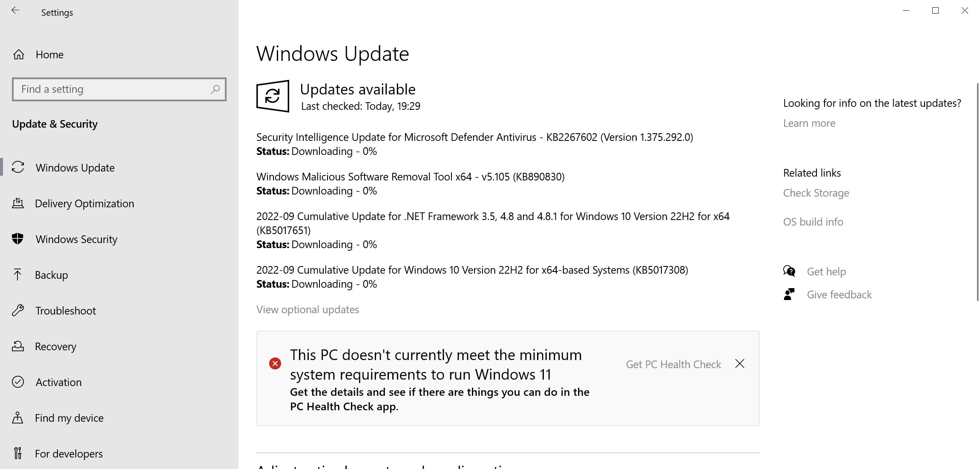Open Learn more about latest updates
980x469 pixels.
[x=809, y=123]
